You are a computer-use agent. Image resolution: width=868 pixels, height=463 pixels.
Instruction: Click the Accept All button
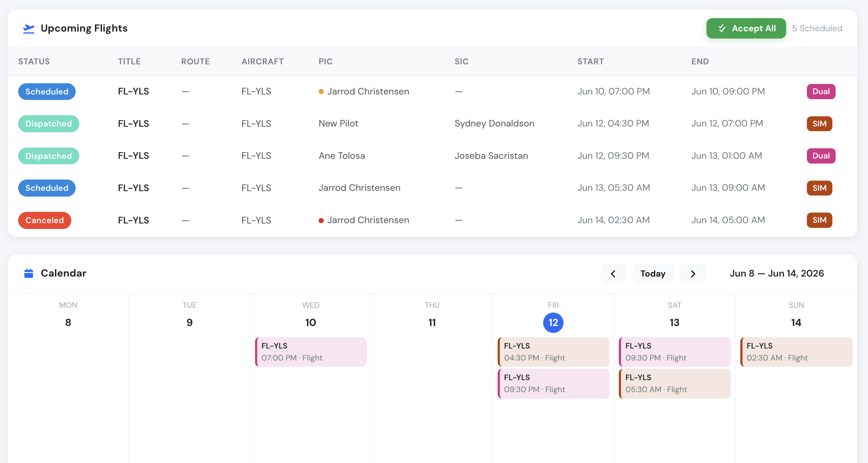(x=746, y=28)
